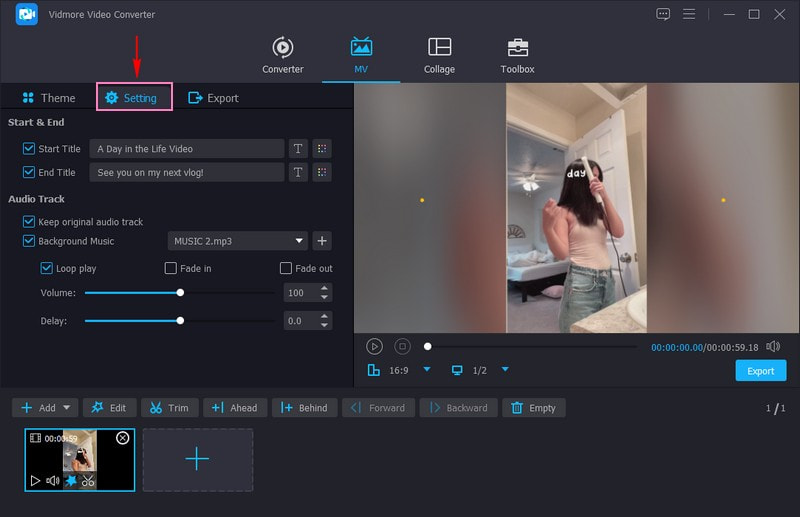Open the feedback chat icon in title bar

coord(663,14)
